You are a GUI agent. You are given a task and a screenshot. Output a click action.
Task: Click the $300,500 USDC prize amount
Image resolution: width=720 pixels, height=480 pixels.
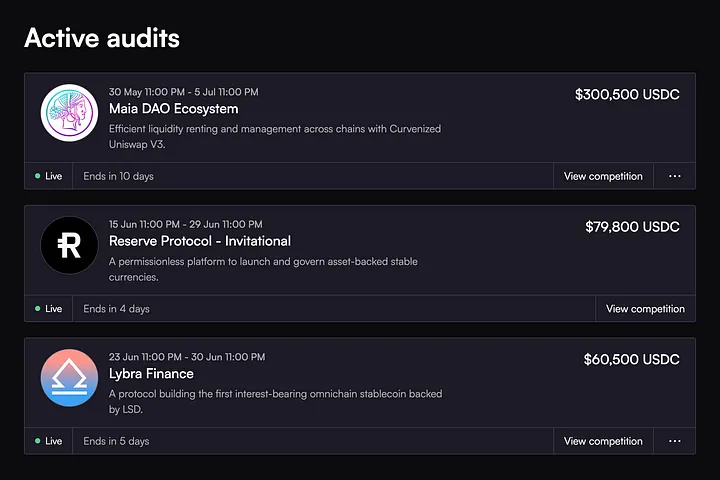click(x=627, y=95)
